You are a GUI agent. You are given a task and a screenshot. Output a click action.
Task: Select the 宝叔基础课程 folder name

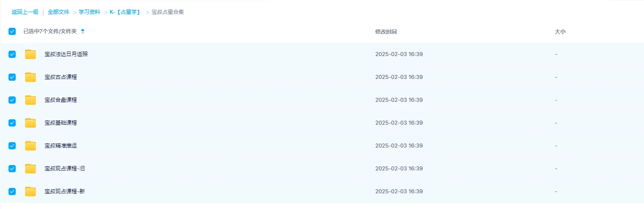[61, 123]
